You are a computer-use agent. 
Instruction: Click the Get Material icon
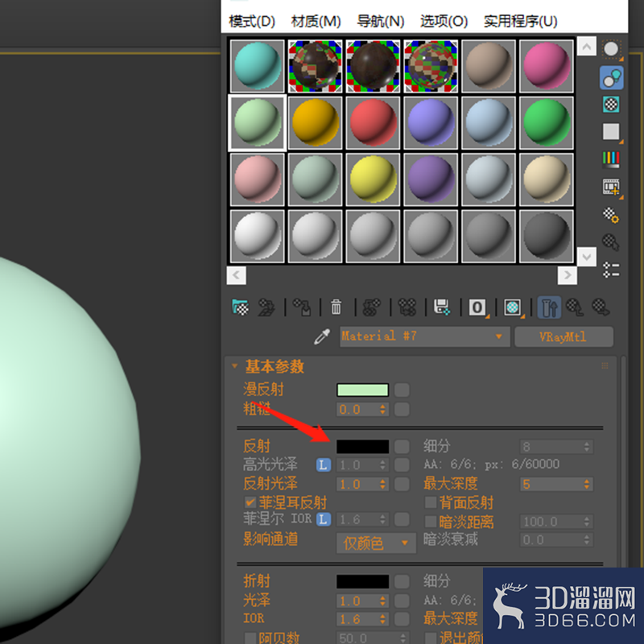coord(240,308)
